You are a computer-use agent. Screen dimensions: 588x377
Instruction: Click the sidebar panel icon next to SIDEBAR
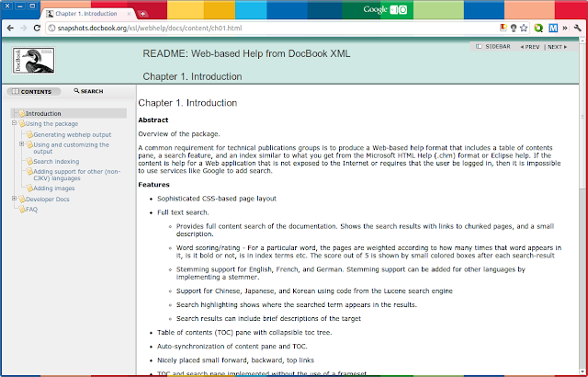tap(479, 47)
